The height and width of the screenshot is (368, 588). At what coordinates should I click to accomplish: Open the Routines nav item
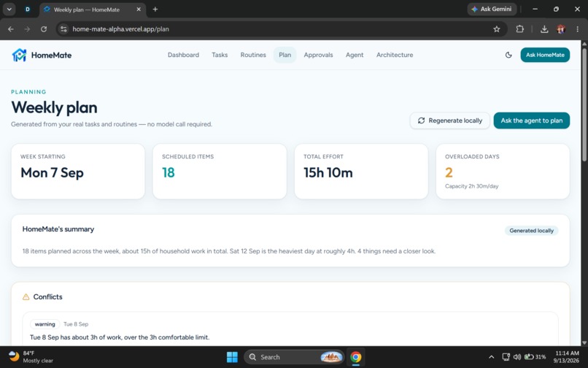(253, 55)
